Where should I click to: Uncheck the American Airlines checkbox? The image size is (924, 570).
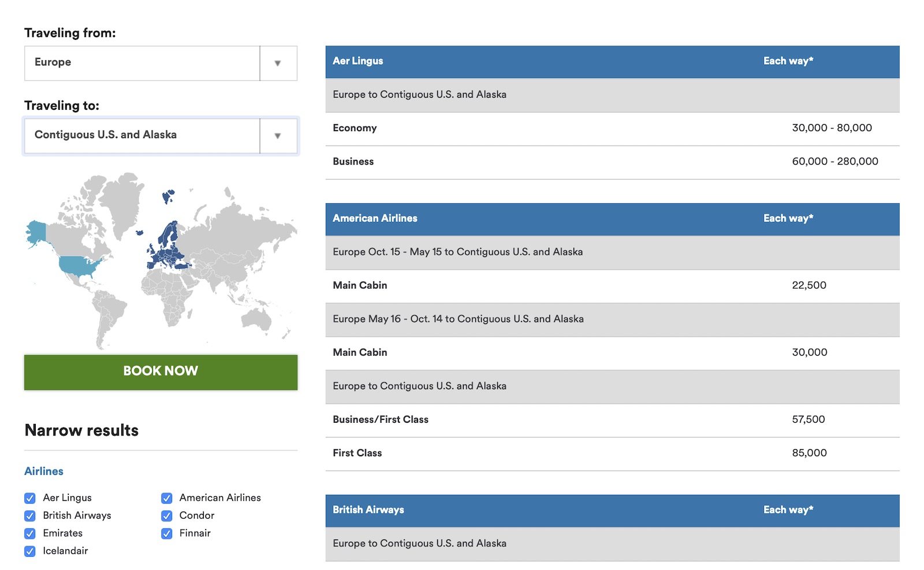tap(166, 498)
